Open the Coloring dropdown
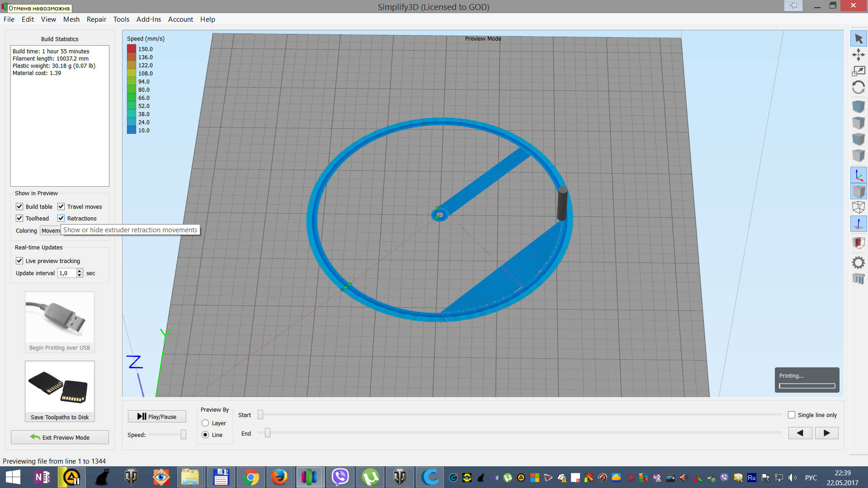This screenshot has width=868, height=488. point(51,231)
